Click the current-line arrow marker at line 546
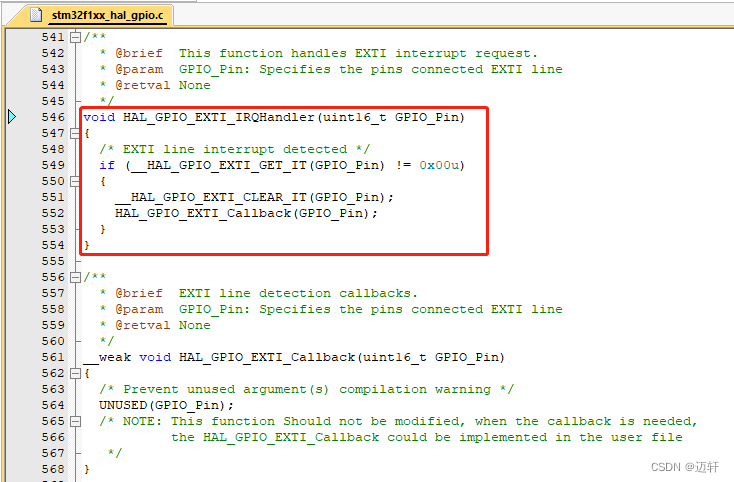Image resolution: width=734 pixels, height=482 pixels. click(12, 117)
